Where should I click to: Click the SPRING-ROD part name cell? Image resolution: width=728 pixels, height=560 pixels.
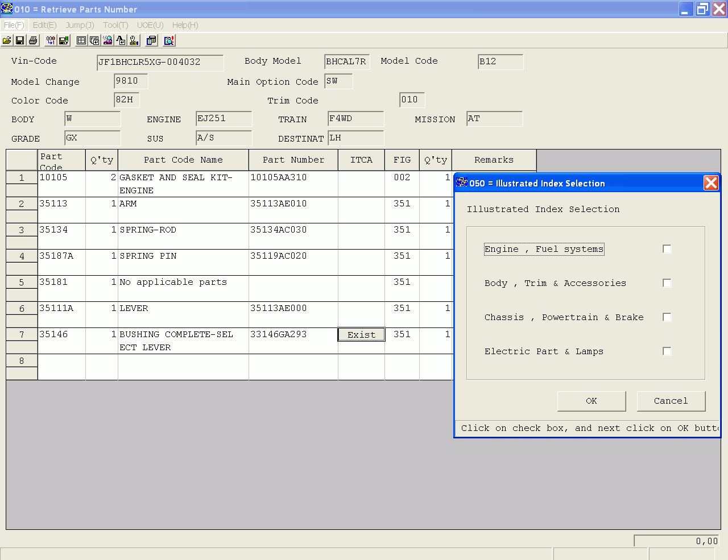pyautogui.click(x=183, y=236)
